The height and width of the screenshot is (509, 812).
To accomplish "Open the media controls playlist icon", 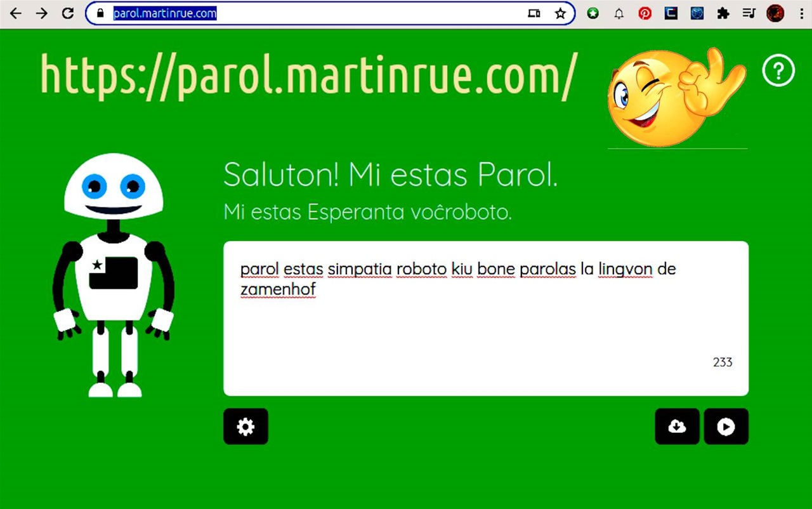I will [x=749, y=13].
